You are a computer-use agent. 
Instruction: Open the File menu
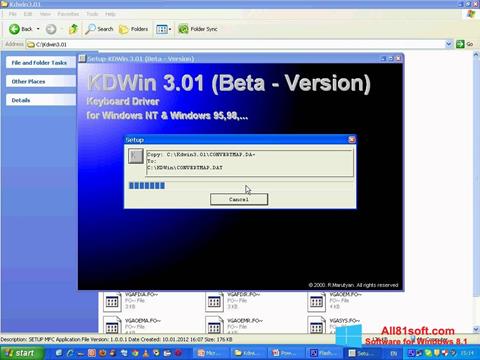[13, 14]
